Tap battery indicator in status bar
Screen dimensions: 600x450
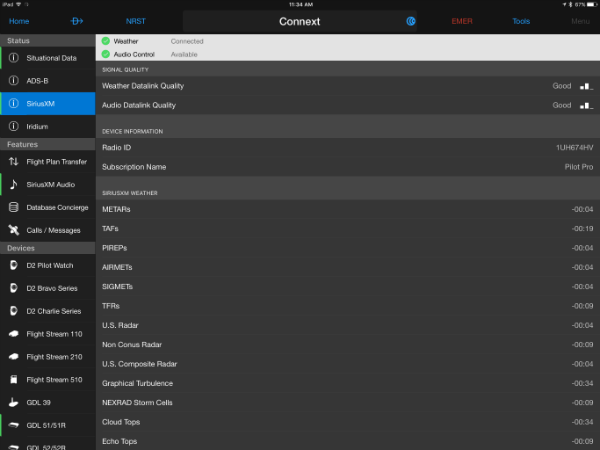[x=592, y=5]
